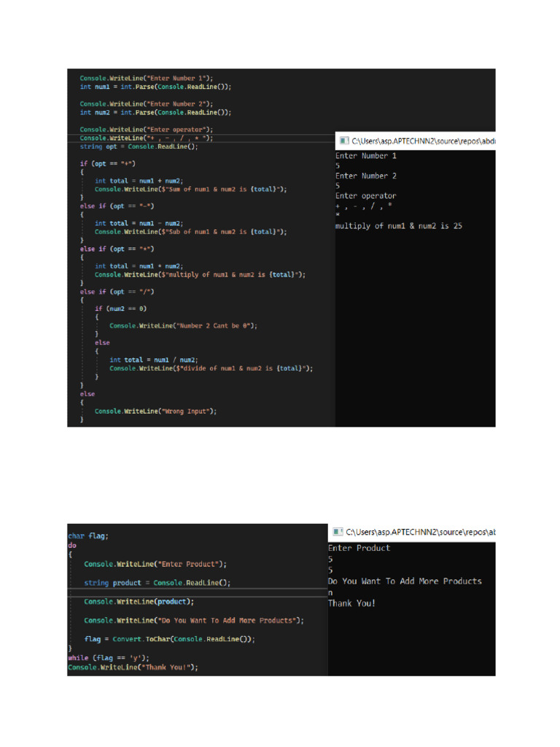Click 'Enter Product' in the lower console output
This screenshot has height=747, width=560.
(359, 548)
